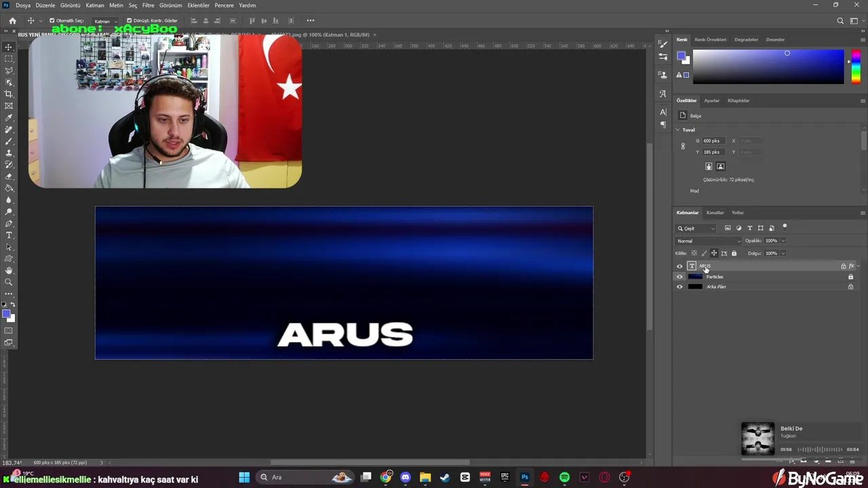Viewport: 868px width, 488px height.
Task: Open the Dolgu percentage dropdown arrow
Action: point(783,253)
